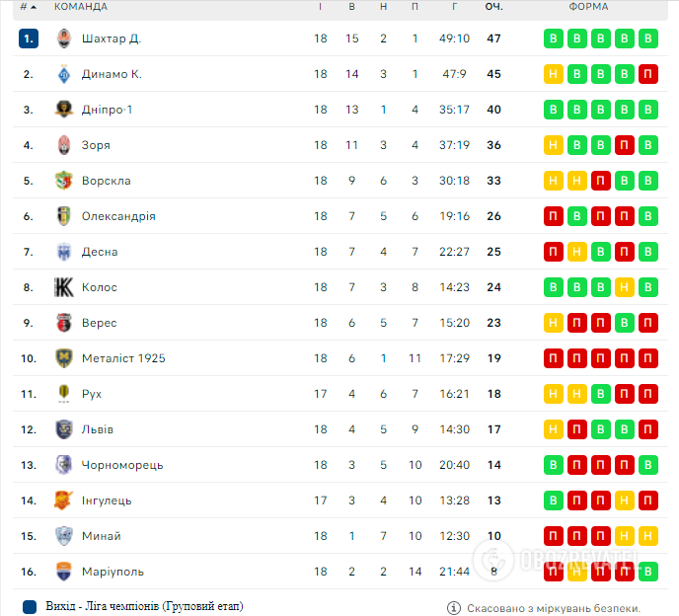The width and height of the screenshot is (679, 616).
Task: Click the Dynamo K. club logo
Action: pos(64,74)
